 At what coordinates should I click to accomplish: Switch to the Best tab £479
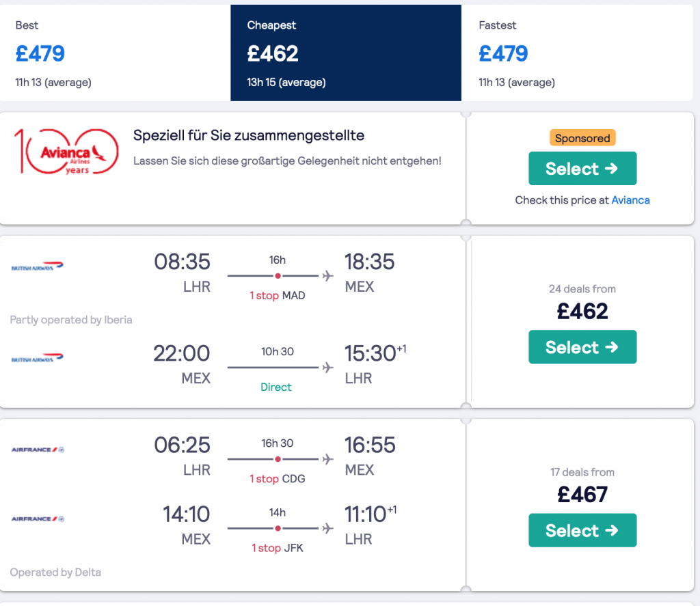115,53
